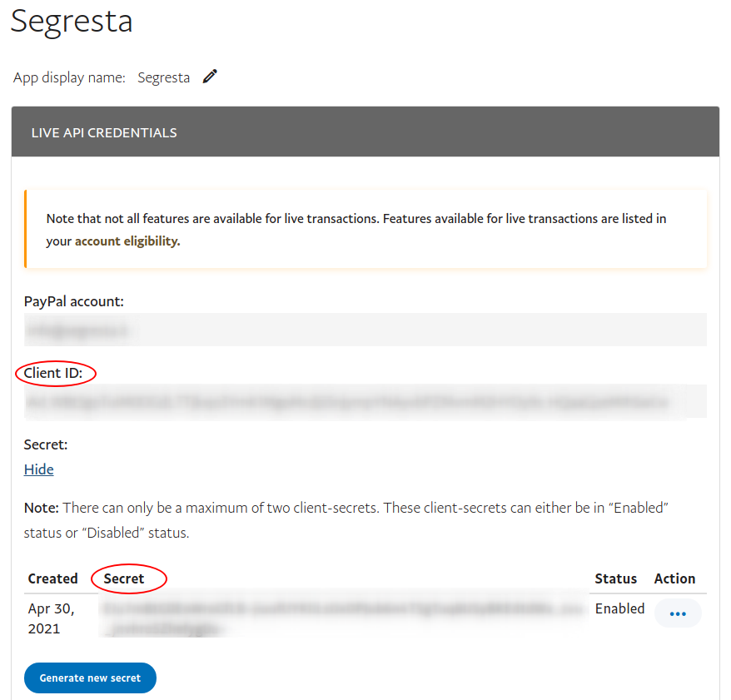Click the PayPal account label
The width and height of the screenshot is (731, 700).
(74, 301)
